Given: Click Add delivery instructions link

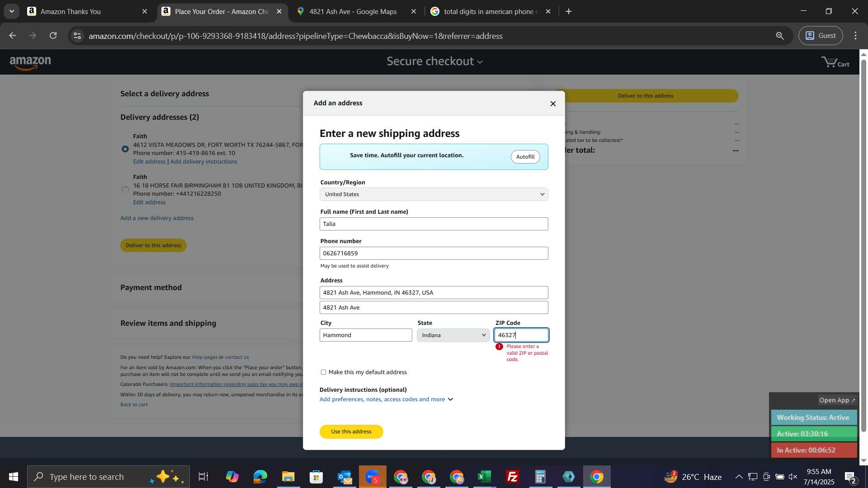Looking at the screenshot, I should [204, 162].
